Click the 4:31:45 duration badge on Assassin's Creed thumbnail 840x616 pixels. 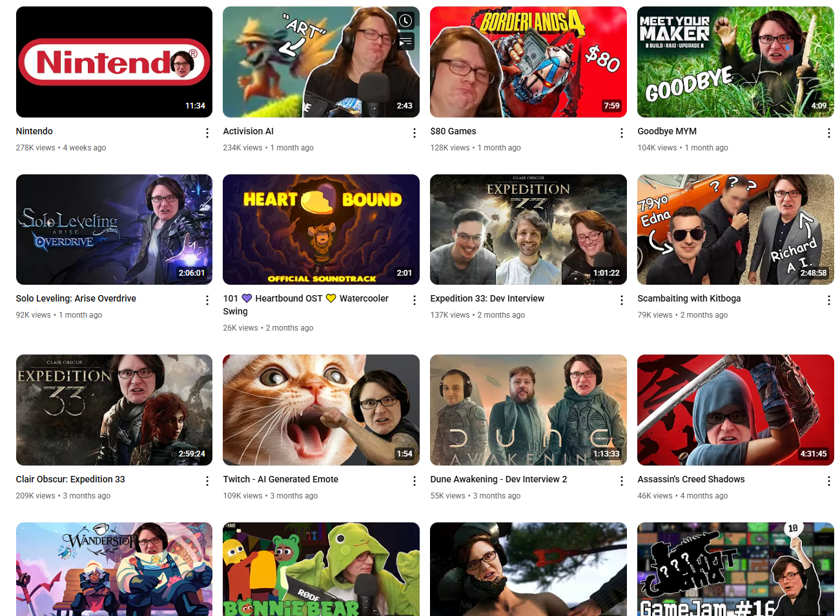coord(814,454)
